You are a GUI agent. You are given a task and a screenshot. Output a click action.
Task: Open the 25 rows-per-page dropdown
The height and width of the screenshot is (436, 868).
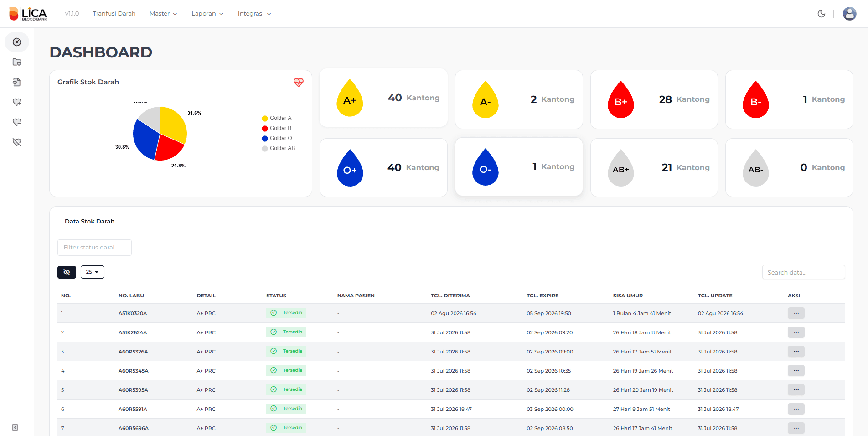coord(93,272)
